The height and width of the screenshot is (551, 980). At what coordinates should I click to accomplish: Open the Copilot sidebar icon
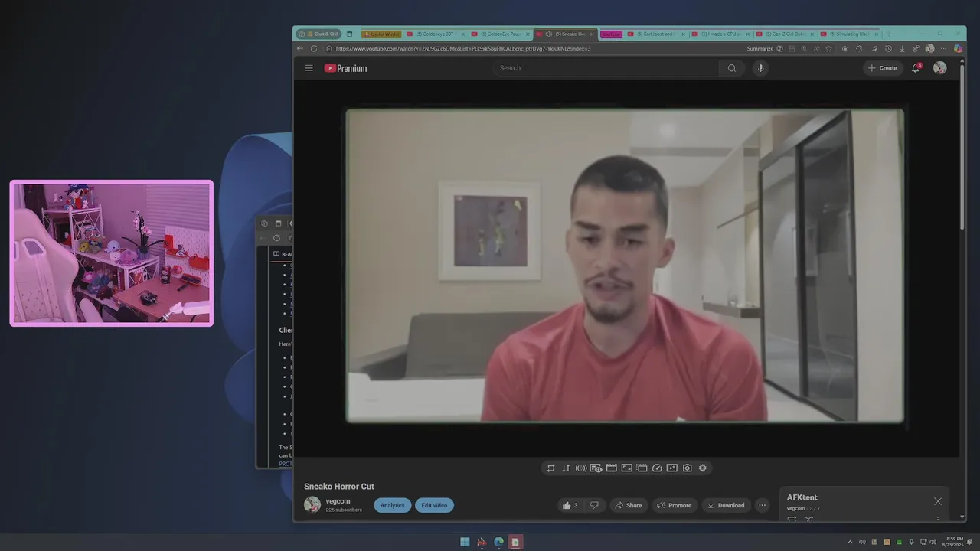pyautogui.click(x=958, y=48)
